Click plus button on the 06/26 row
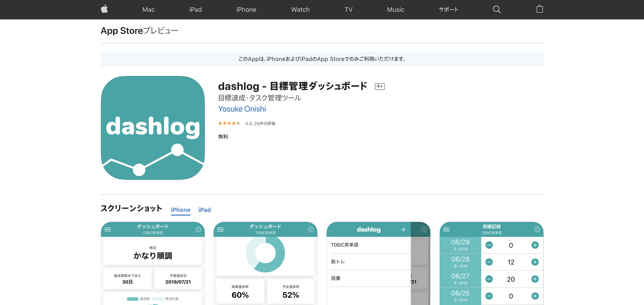This screenshot has width=644, height=305. click(x=535, y=296)
